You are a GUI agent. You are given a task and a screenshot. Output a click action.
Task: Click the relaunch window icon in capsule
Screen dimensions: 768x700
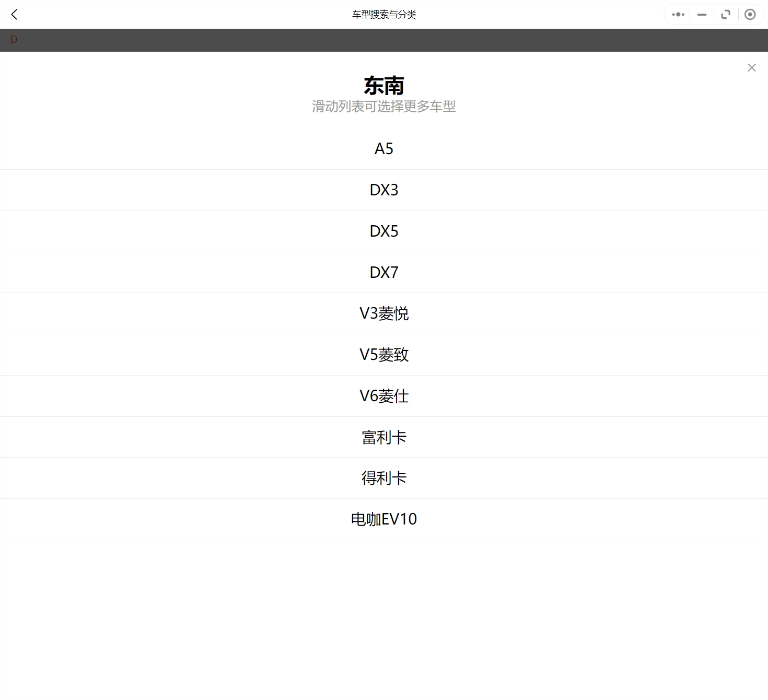coord(726,14)
